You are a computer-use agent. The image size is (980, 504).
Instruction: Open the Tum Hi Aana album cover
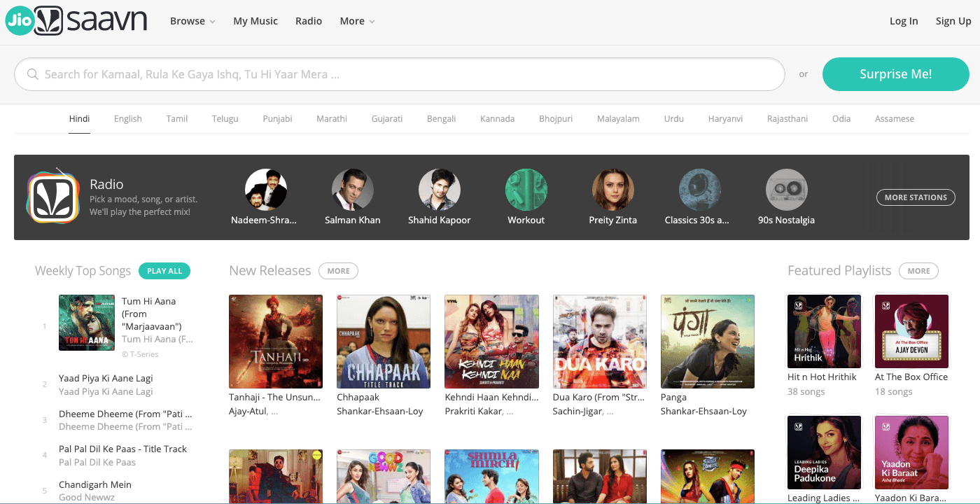tap(87, 323)
